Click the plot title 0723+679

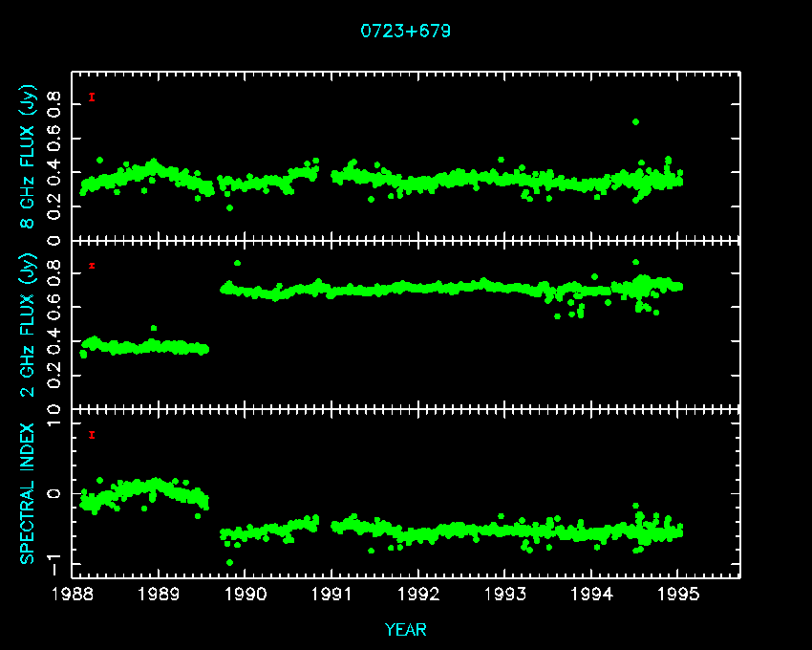[x=405, y=31]
